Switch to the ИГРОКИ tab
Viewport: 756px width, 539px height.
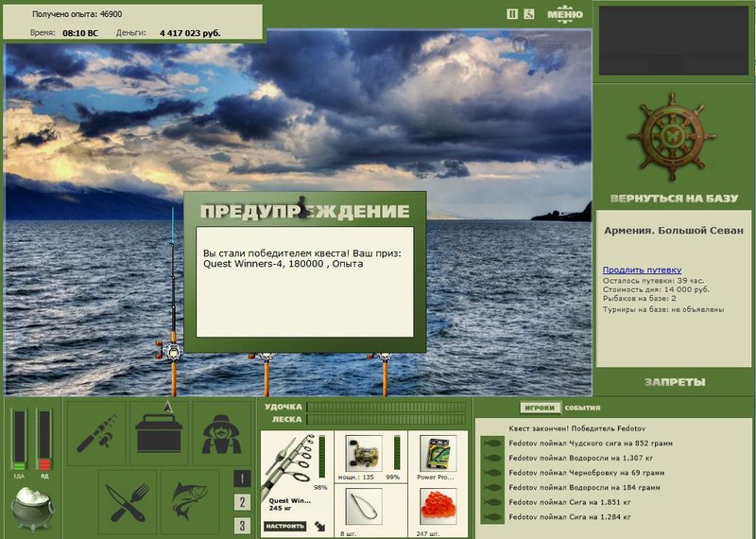coord(540,408)
